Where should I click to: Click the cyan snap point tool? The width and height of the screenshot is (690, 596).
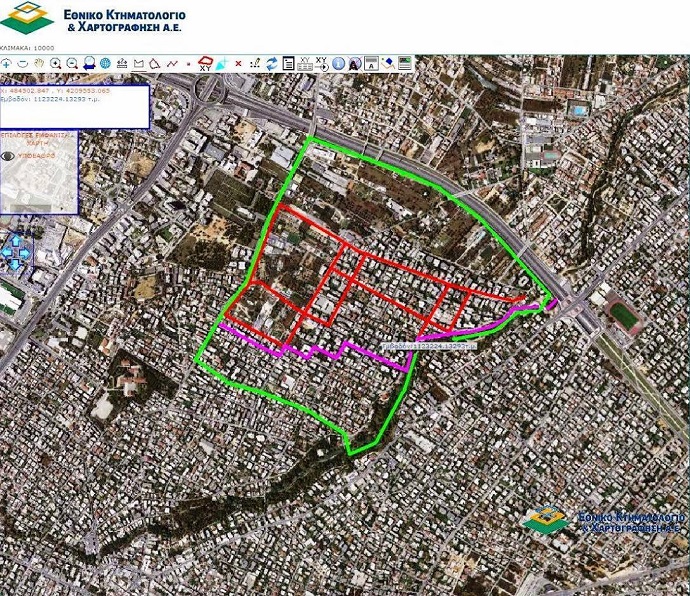pyautogui.click(x=222, y=64)
